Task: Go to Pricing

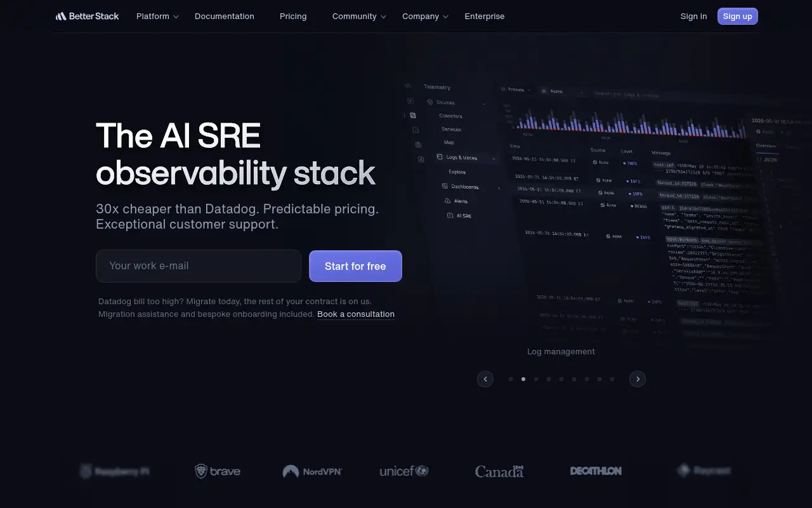Action: [x=293, y=17]
